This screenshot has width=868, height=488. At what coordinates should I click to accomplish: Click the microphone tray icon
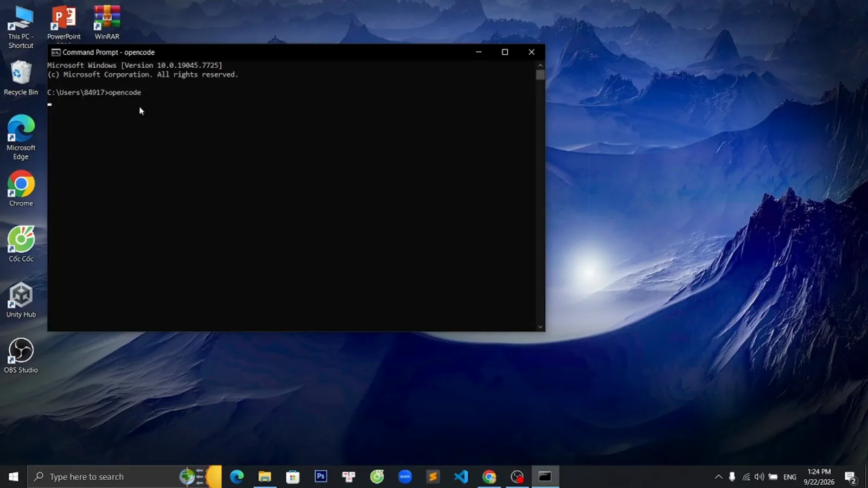(732, 477)
